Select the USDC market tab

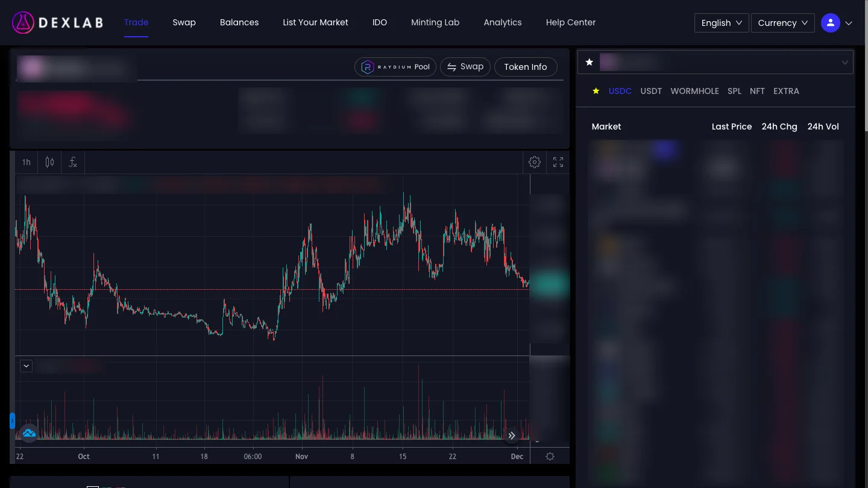coord(620,91)
